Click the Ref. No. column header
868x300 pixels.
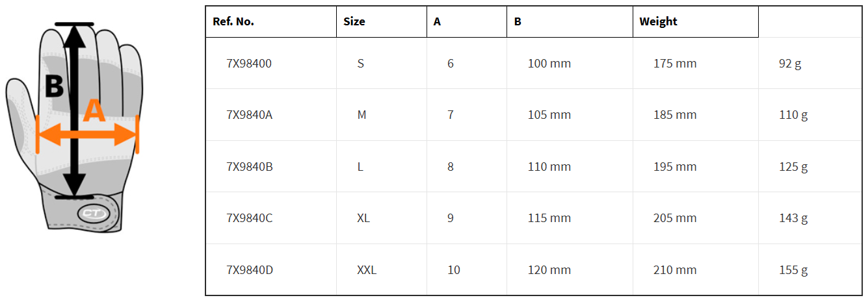pyautogui.click(x=233, y=21)
